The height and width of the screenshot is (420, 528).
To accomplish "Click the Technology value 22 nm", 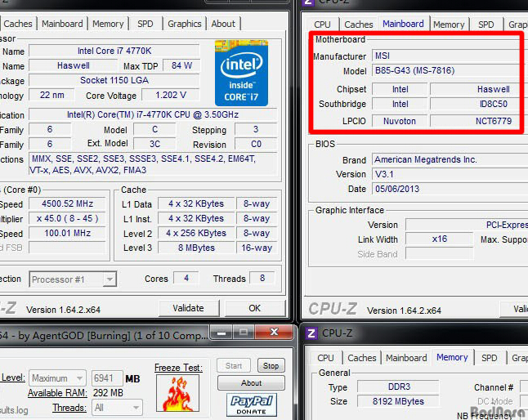I will [x=51, y=95].
